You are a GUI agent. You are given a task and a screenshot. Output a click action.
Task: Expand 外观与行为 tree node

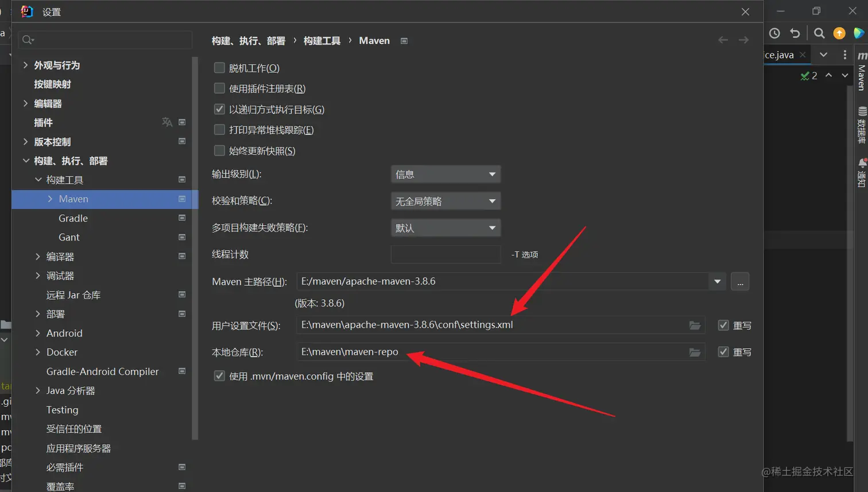click(x=25, y=65)
